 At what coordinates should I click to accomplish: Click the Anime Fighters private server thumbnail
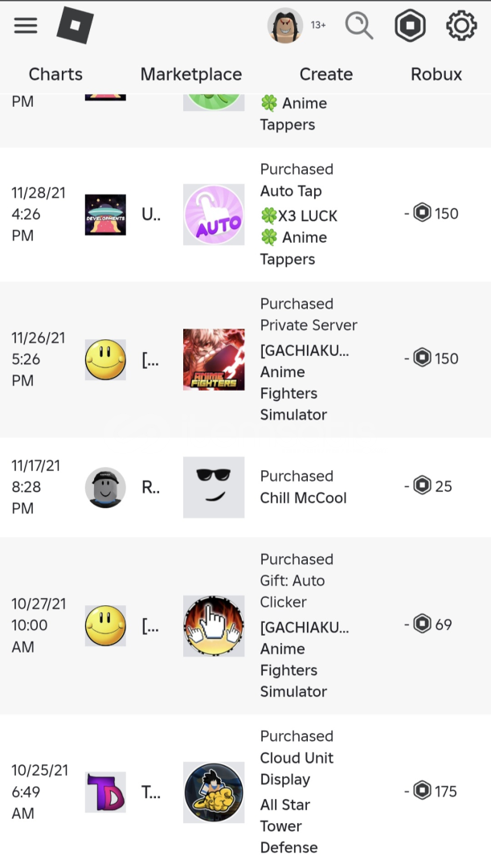click(x=214, y=359)
